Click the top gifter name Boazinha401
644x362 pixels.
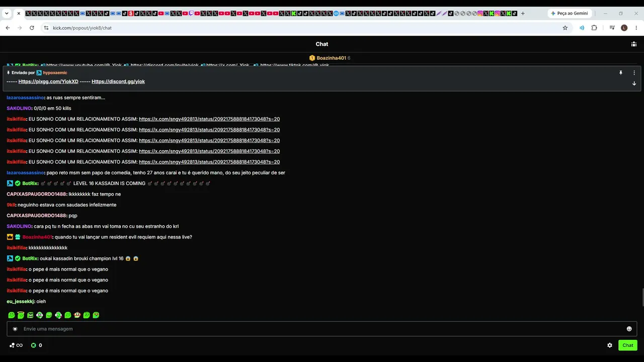point(332,58)
